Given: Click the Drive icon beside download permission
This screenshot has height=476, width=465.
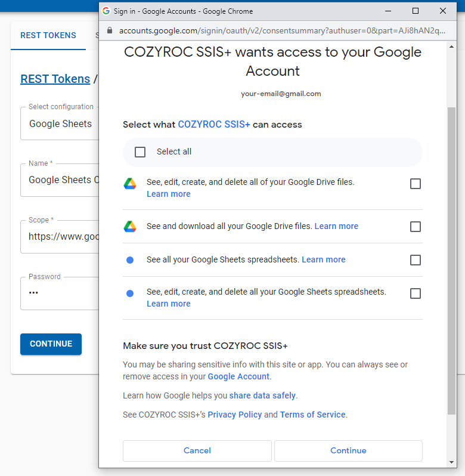Looking at the screenshot, I should [130, 227].
